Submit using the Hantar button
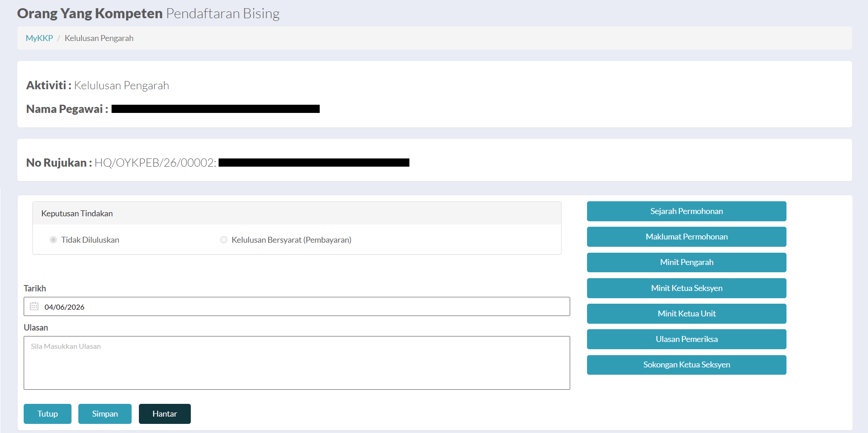The width and height of the screenshot is (868, 433). (x=164, y=414)
